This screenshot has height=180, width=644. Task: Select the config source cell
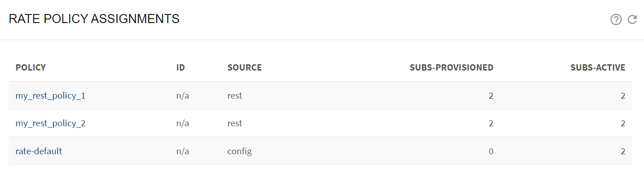[x=240, y=152]
